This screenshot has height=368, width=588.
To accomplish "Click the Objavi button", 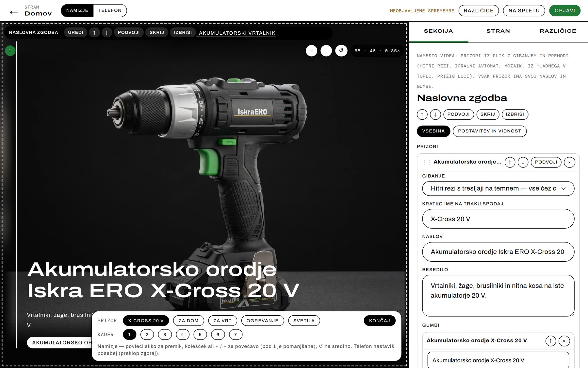I will click(565, 10).
